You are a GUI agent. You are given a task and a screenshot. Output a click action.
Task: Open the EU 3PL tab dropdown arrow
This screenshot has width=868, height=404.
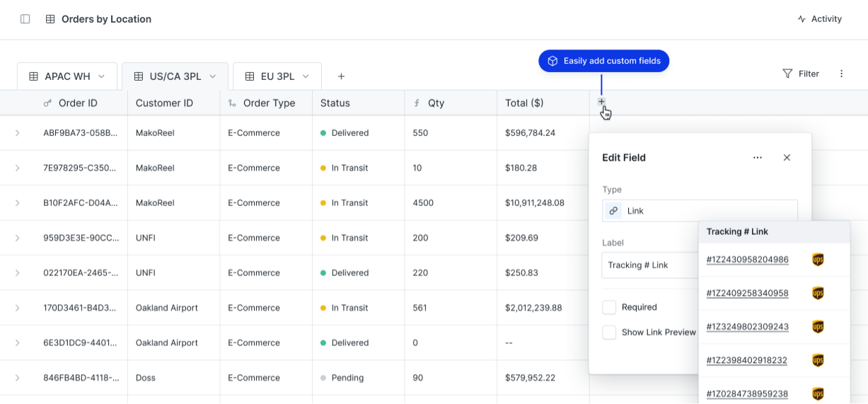click(306, 76)
